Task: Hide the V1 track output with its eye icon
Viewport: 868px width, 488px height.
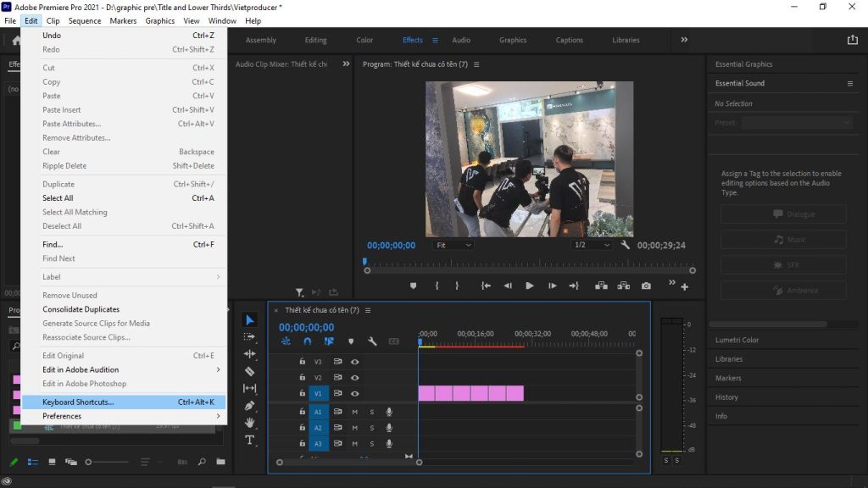Action: [354, 394]
